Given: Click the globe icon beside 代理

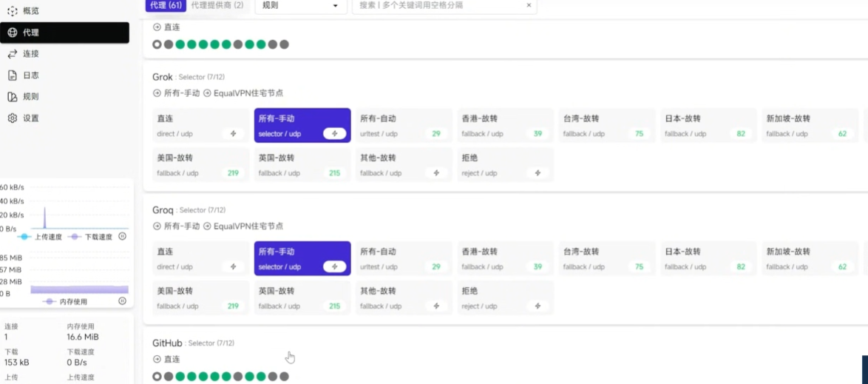Looking at the screenshot, I should pyautogui.click(x=12, y=33).
